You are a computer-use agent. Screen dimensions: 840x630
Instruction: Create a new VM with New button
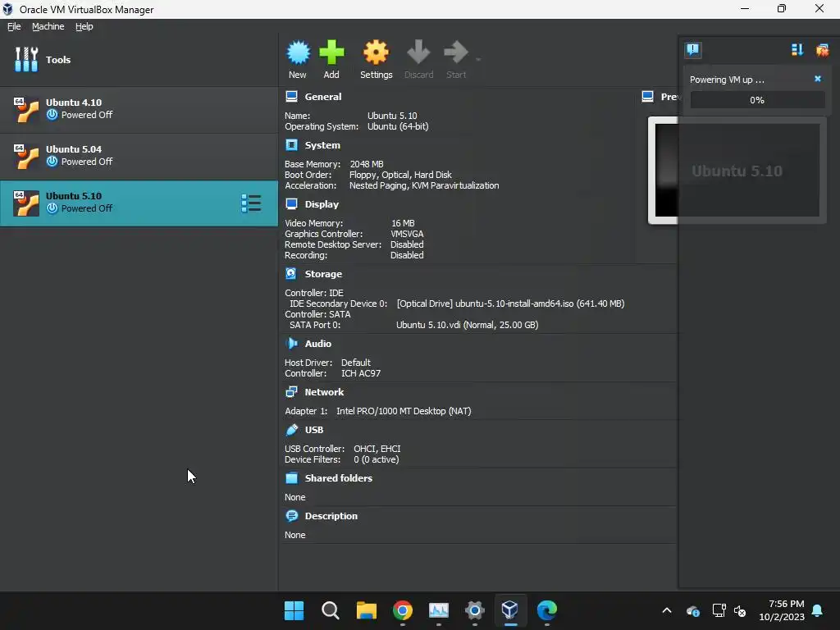298,59
